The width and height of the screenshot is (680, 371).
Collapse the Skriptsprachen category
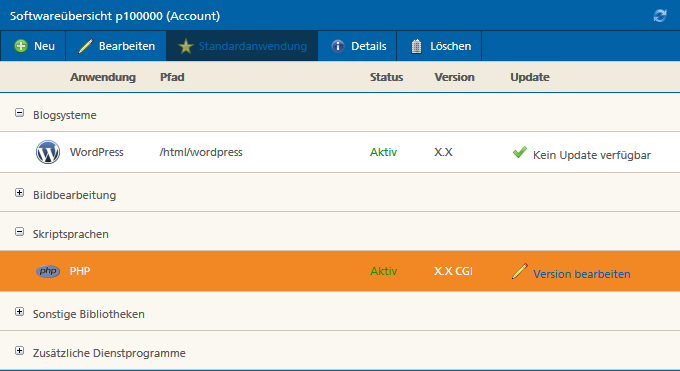(x=20, y=232)
